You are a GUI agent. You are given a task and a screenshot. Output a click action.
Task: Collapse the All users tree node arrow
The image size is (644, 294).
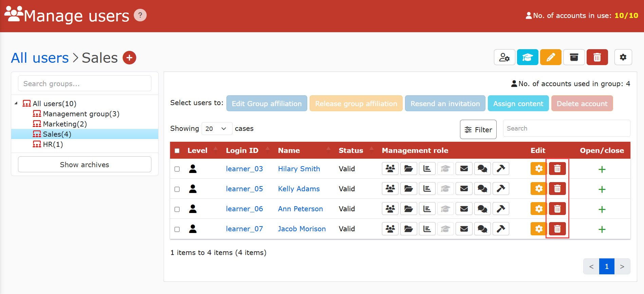tap(16, 103)
